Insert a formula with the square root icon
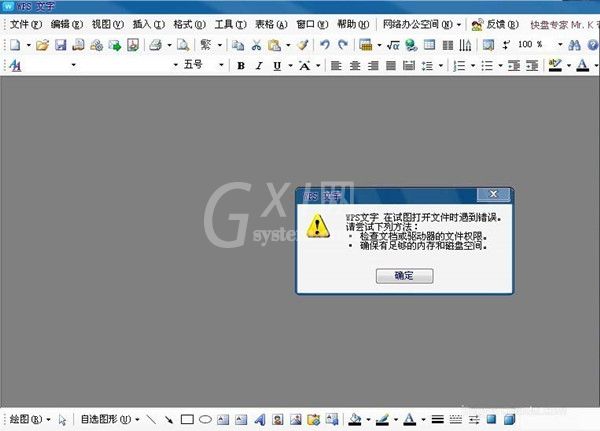This screenshot has height=431, width=600. tap(393, 45)
